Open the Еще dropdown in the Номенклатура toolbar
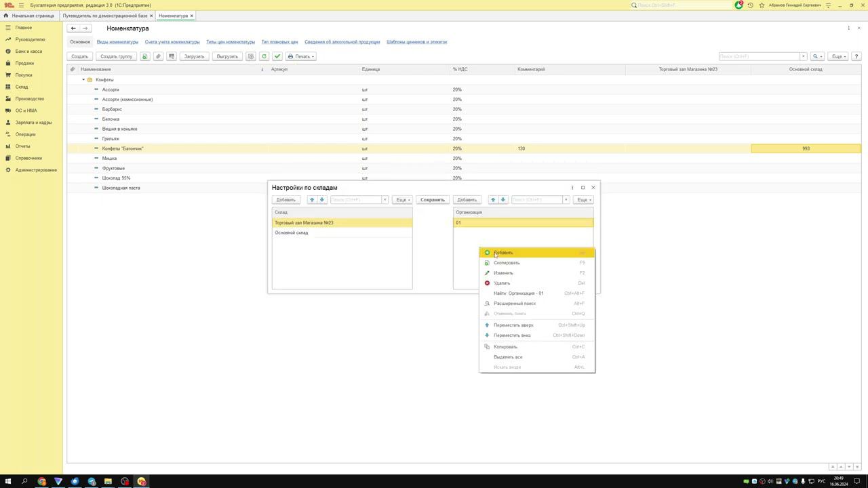The image size is (868, 488). pyautogui.click(x=839, y=56)
